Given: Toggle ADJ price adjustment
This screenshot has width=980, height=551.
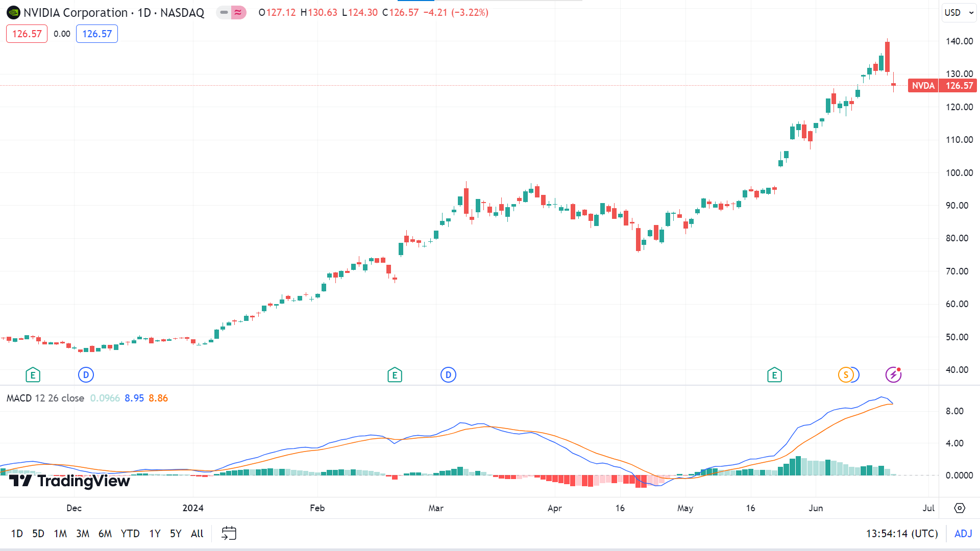Looking at the screenshot, I should [963, 533].
